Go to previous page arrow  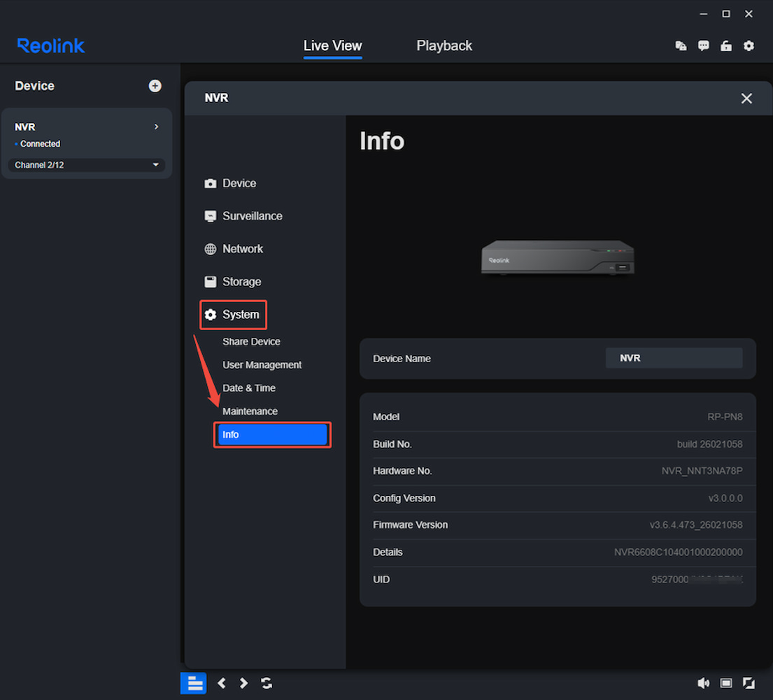222,683
